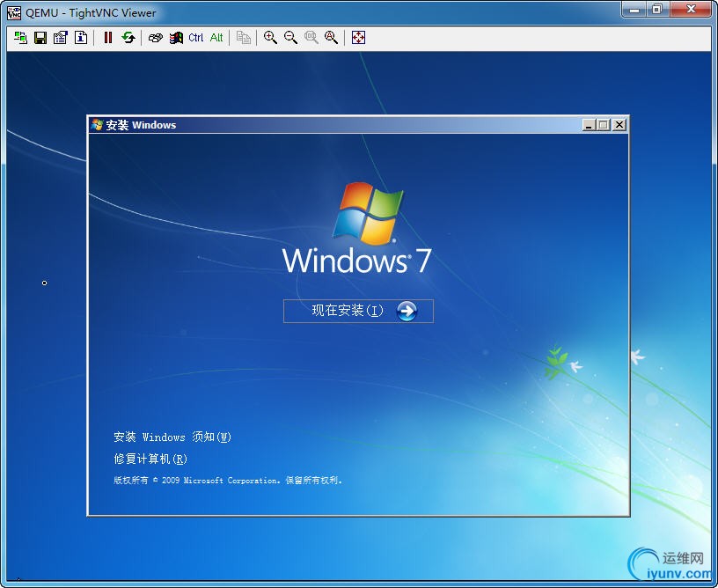
Task: Click the 现在安装(I) install now button
Action: pyautogui.click(x=358, y=311)
